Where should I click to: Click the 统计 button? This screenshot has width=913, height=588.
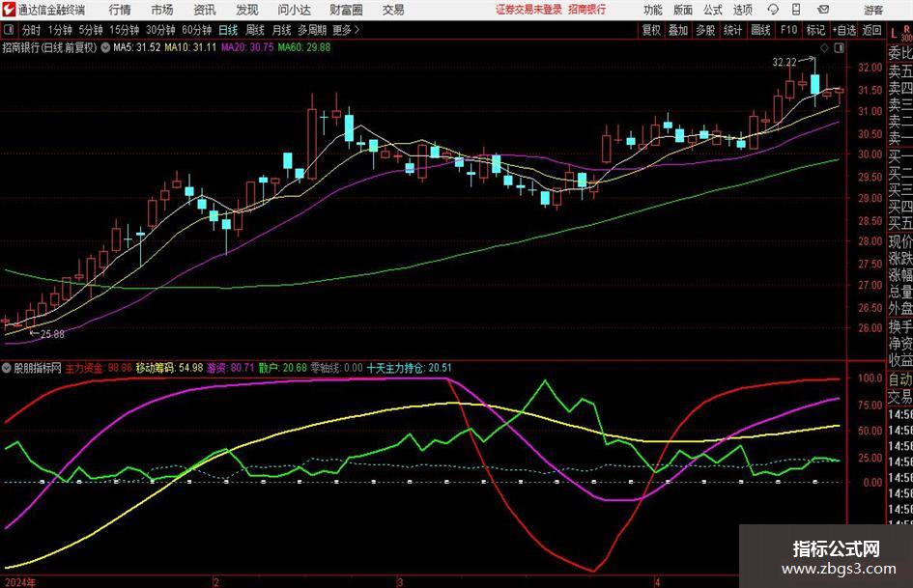[x=732, y=30]
